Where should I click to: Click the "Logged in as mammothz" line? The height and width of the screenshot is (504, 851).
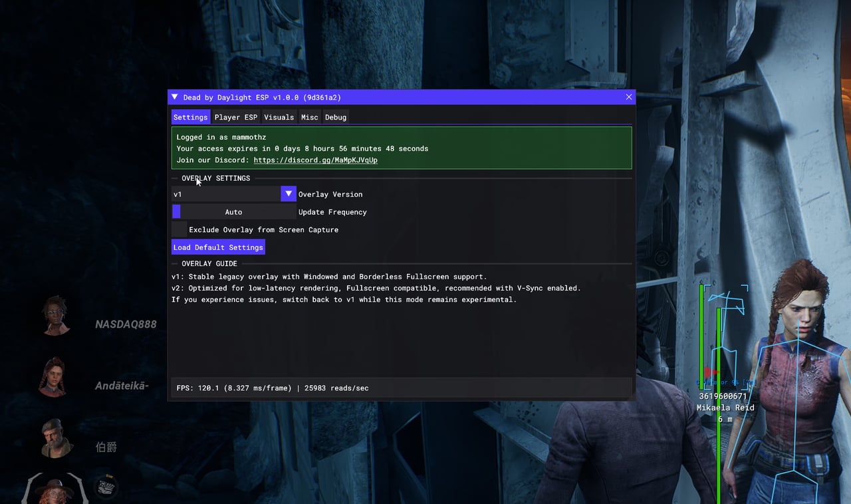(x=221, y=137)
